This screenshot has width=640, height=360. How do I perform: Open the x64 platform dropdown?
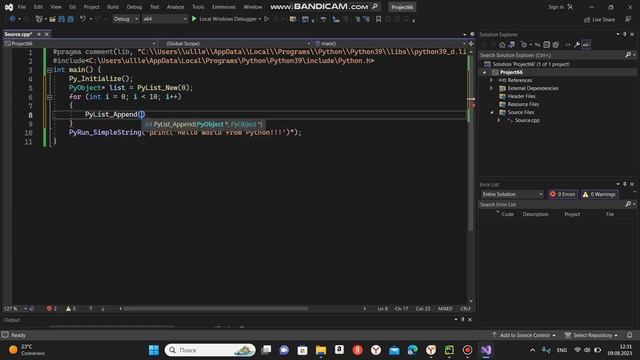click(165, 19)
